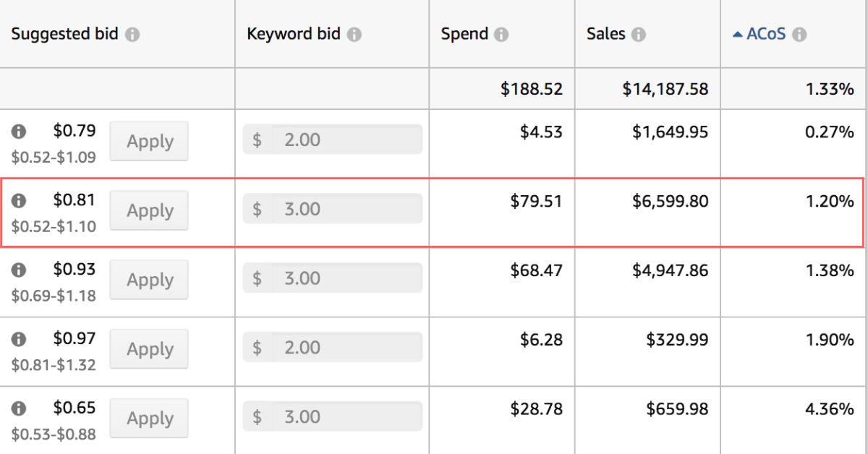Apply the $0.97 suggested bid

click(x=149, y=349)
